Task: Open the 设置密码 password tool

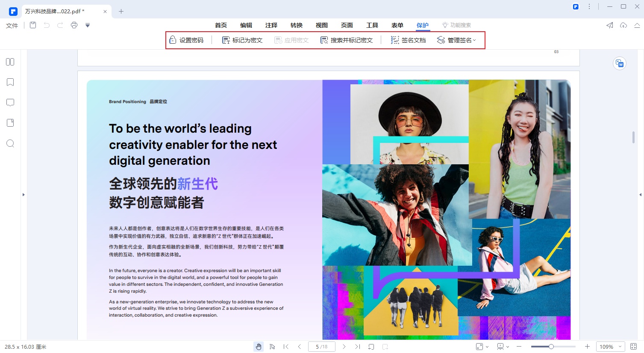Action: tap(187, 40)
